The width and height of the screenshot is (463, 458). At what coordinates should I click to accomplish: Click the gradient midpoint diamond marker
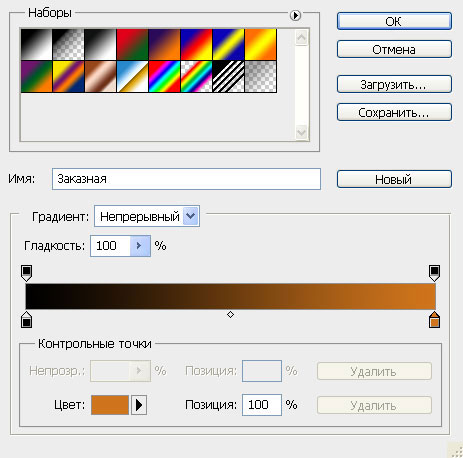(230, 314)
